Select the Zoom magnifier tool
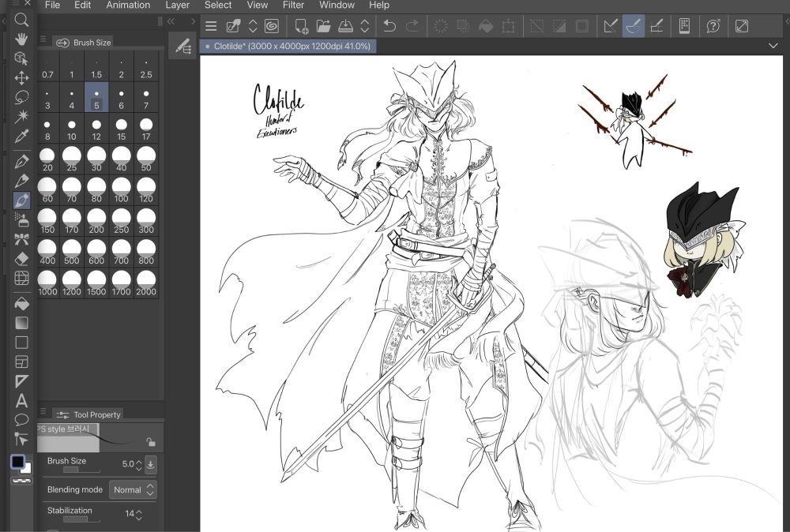This screenshot has height=532, width=790. pyautogui.click(x=21, y=20)
